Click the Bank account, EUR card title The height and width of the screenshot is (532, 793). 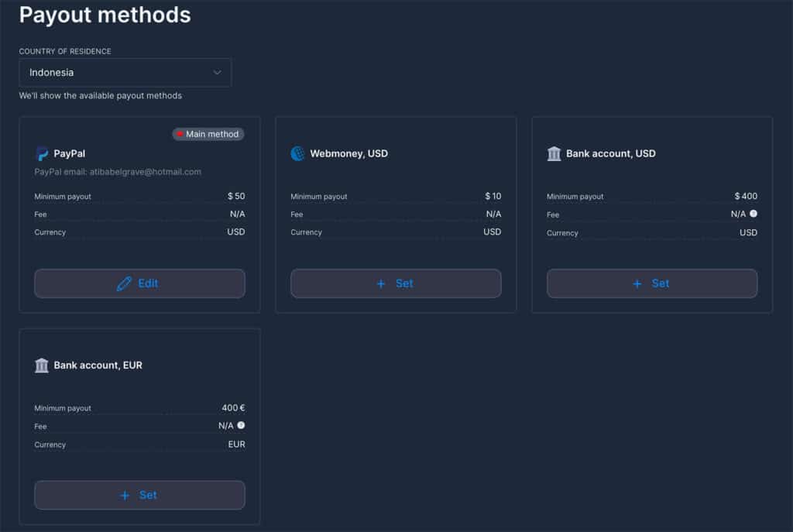point(98,366)
